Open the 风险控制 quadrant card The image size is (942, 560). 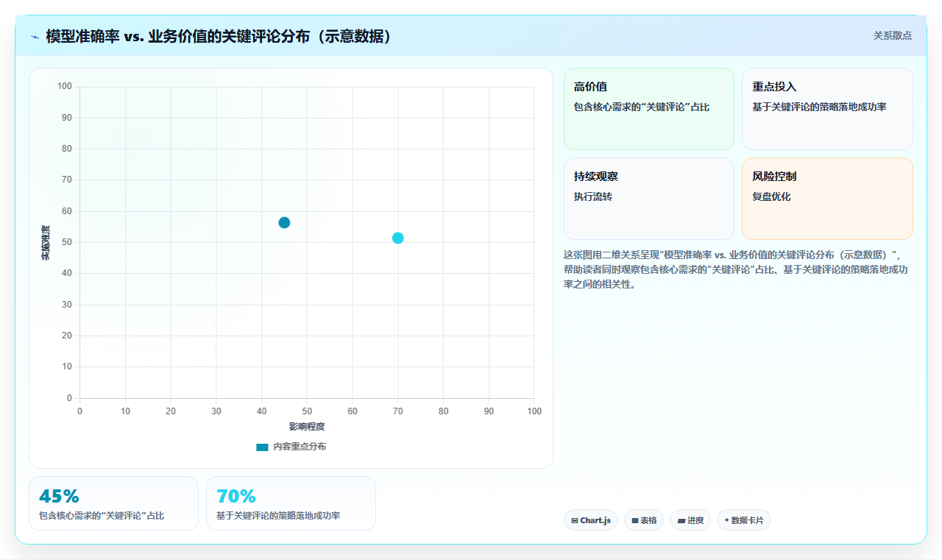tap(827, 199)
